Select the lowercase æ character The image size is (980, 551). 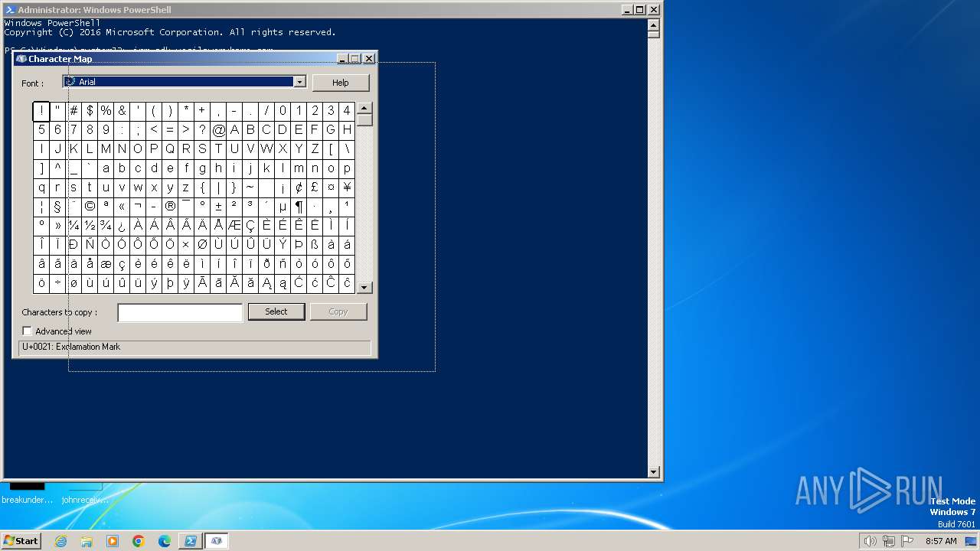(x=106, y=264)
